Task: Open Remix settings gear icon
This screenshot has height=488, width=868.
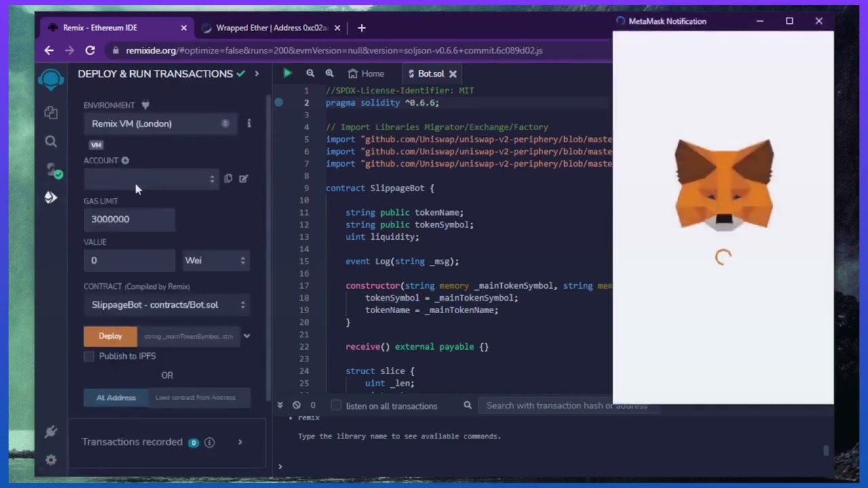Action: 51,460
